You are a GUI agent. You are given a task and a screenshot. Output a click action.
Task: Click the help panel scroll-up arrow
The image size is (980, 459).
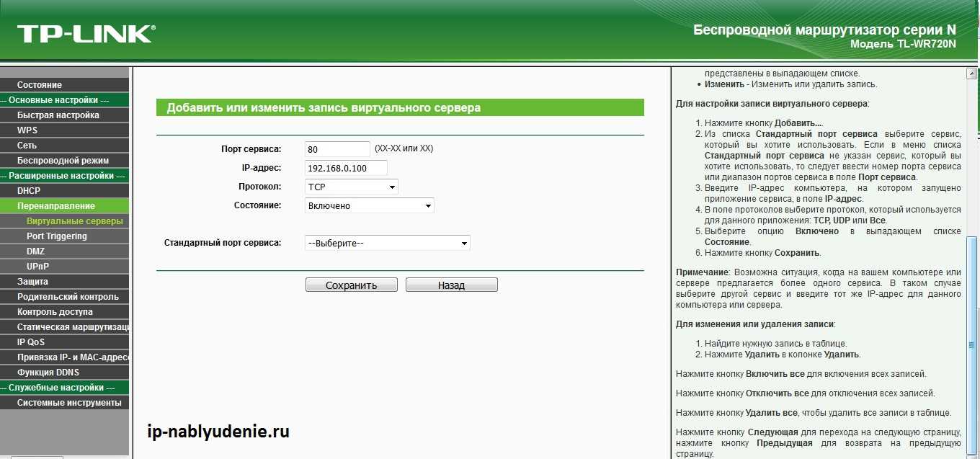pos(972,74)
